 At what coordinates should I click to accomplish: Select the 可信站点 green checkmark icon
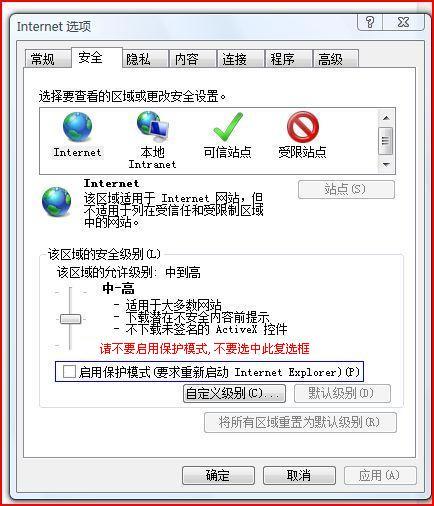point(228,127)
